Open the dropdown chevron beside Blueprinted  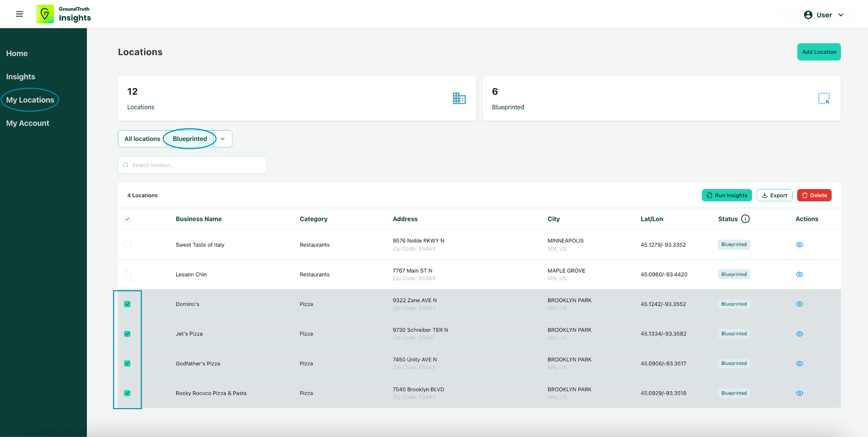click(x=223, y=139)
